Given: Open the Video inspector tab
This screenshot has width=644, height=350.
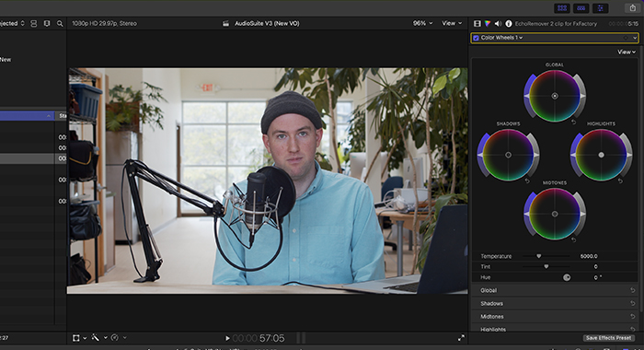Looking at the screenshot, I should coord(477,24).
